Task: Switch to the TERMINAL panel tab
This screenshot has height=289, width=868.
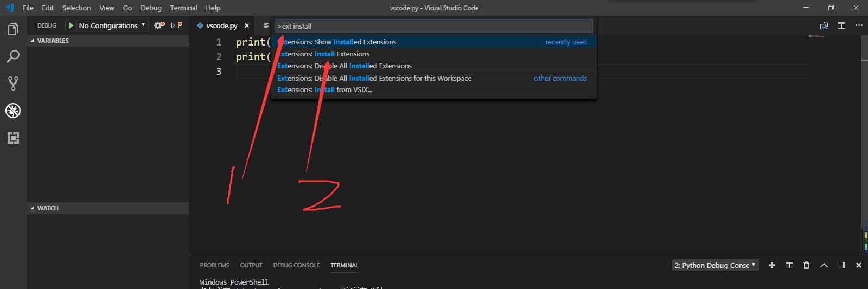Action: pyautogui.click(x=344, y=265)
